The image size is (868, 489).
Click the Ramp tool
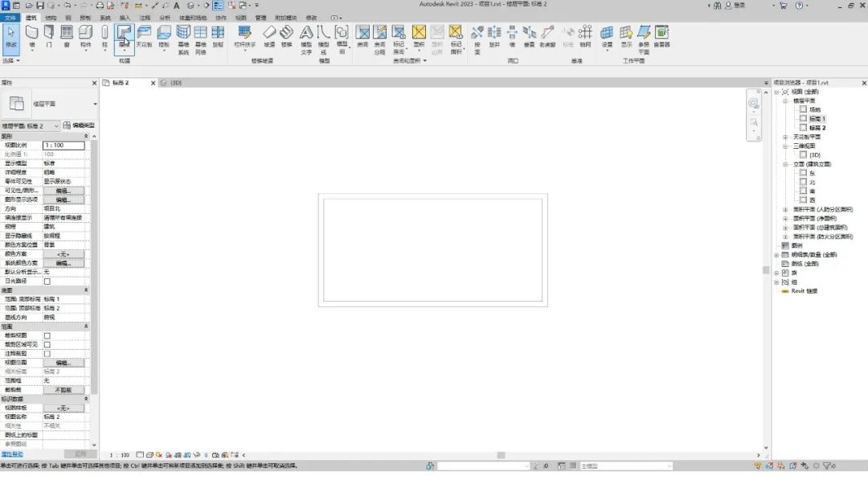(x=269, y=36)
